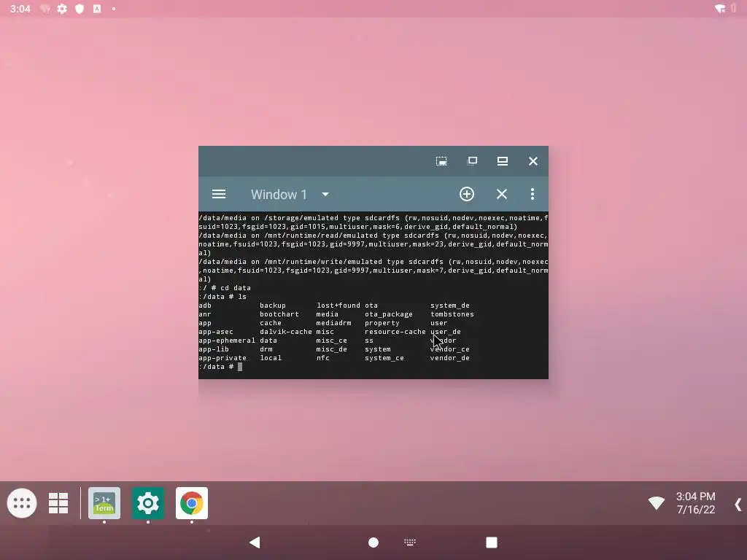This screenshot has height=560, width=747.
Task: Click the freeform window mode icon
Action: click(441, 161)
